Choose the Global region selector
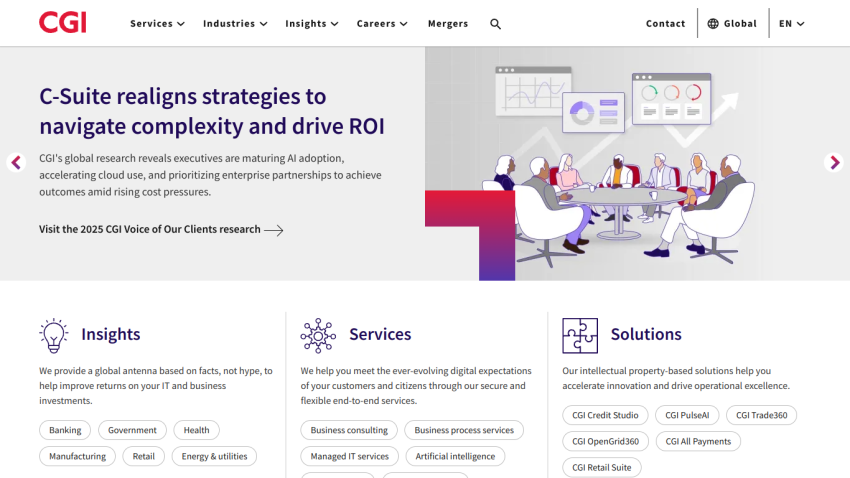Viewport: 850px width, 478px height. [x=732, y=23]
